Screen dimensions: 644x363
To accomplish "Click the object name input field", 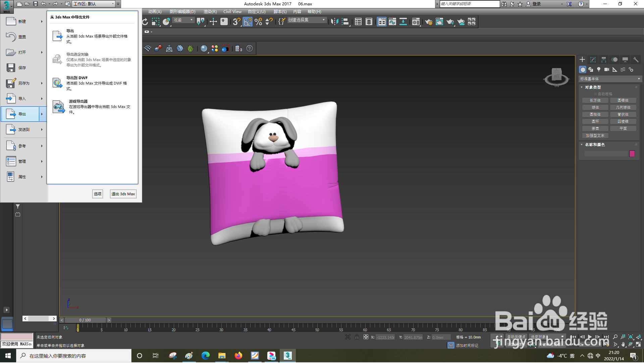I will [x=606, y=154].
